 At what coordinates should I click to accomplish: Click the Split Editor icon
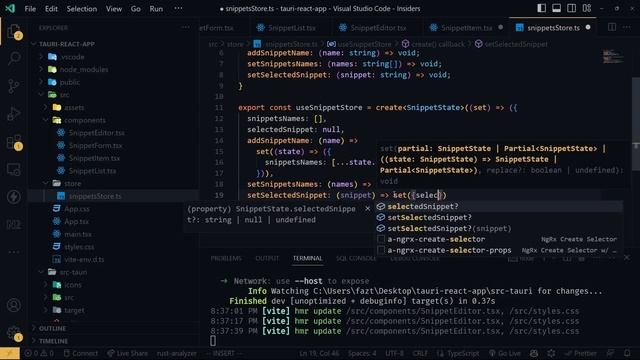612,27
